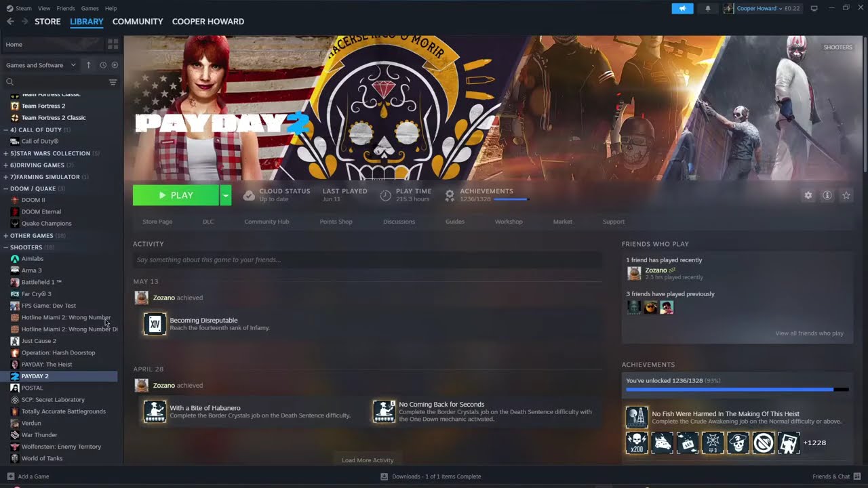The width and height of the screenshot is (868, 488).
Task: Open the crossed-out circle achievement icon
Action: [x=764, y=443]
